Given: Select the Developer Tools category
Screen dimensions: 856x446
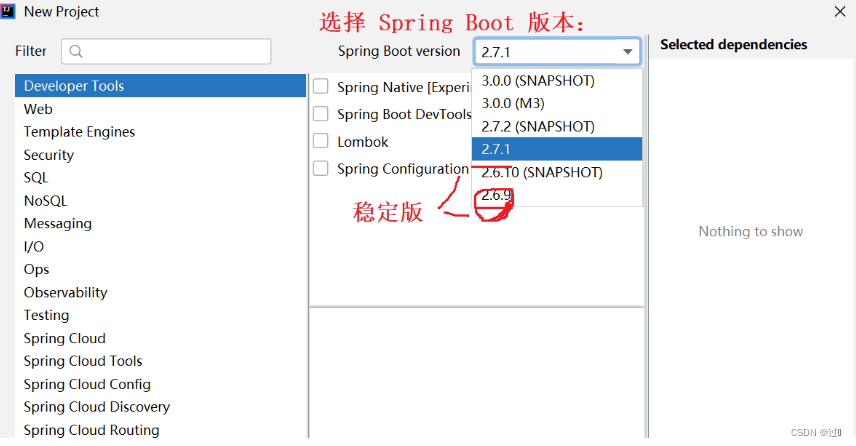Looking at the screenshot, I should tap(160, 86).
